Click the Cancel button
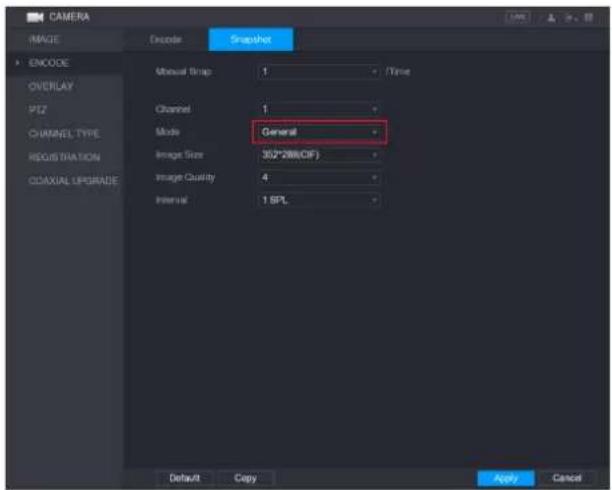Screen dimensions: 612x490 click(x=567, y=478)
